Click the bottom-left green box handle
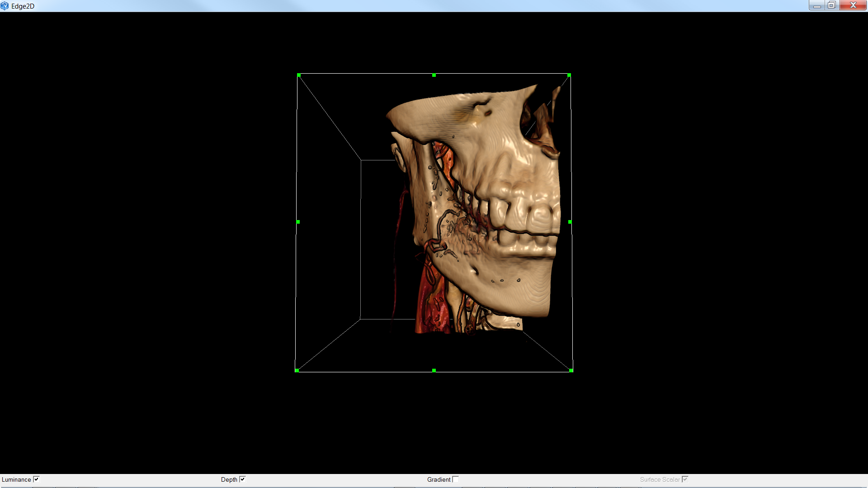The image size is (868, 488). click(297, 371)
